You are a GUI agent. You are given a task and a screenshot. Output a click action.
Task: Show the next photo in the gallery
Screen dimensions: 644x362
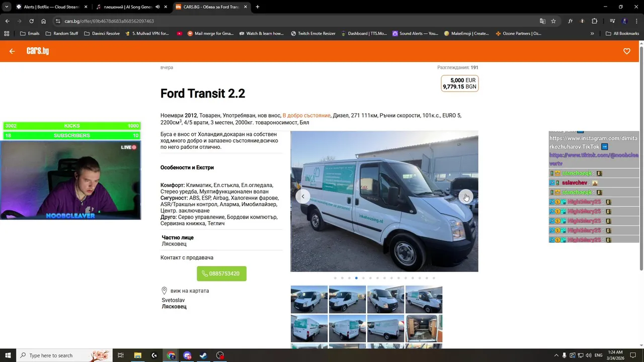coord(465,197)
